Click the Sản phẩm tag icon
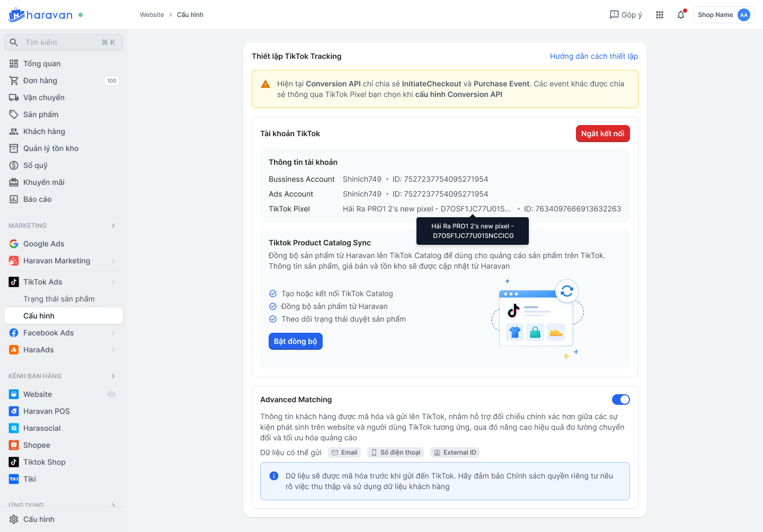Viewport: 763px width, 532px height. pyautogui.click(x=14, y=114)
